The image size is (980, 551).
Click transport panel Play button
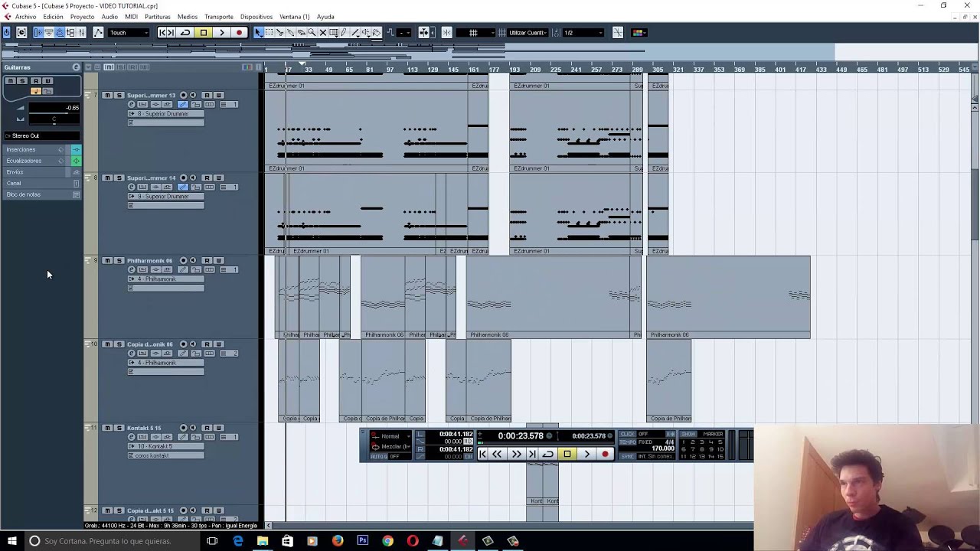click(x=586, y=454)
